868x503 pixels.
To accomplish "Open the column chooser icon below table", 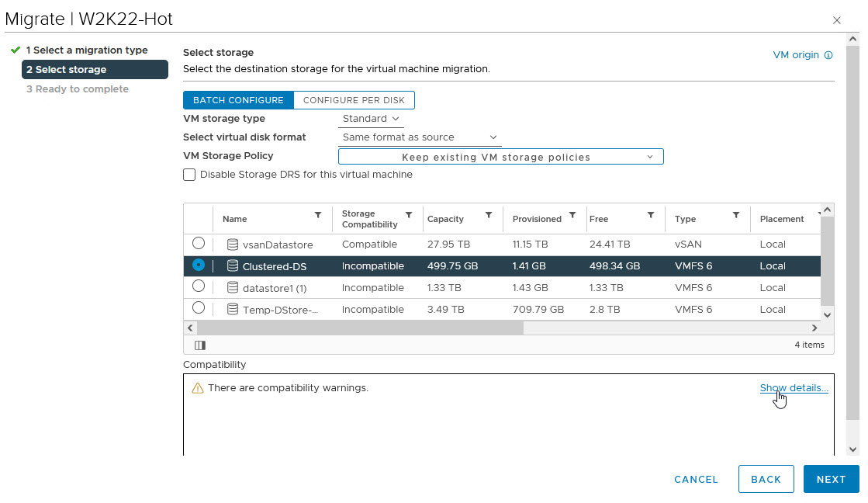I will click(199, 345).
